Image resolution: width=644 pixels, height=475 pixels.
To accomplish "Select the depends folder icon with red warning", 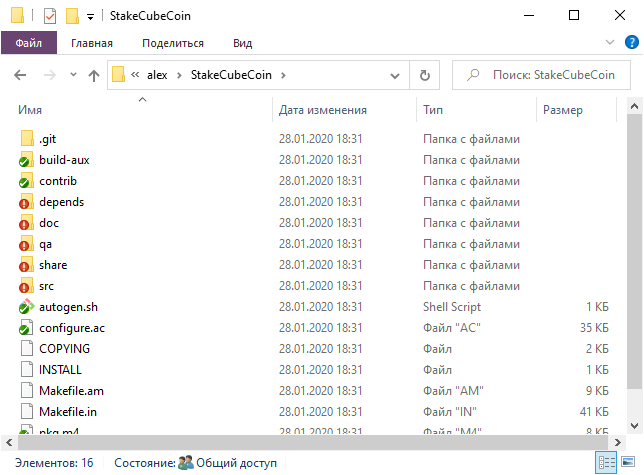I will (26, 202).
